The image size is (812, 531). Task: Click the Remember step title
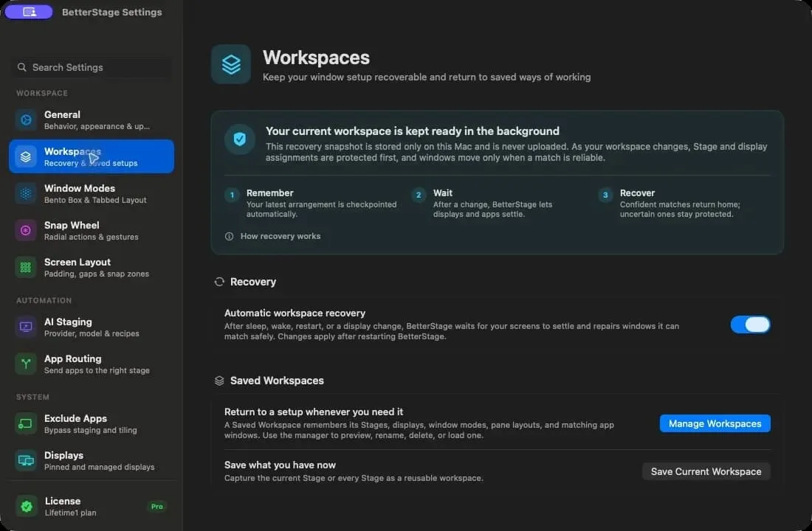click(269, 192)
